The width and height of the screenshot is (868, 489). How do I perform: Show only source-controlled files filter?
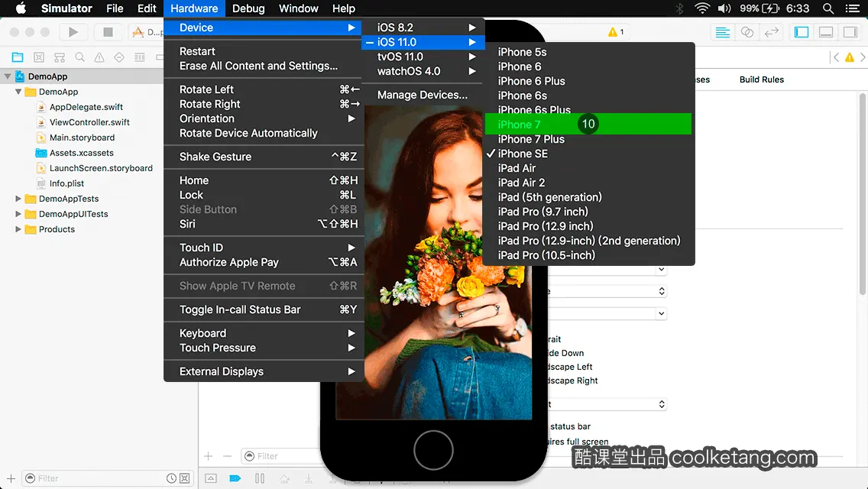[185, 478]
